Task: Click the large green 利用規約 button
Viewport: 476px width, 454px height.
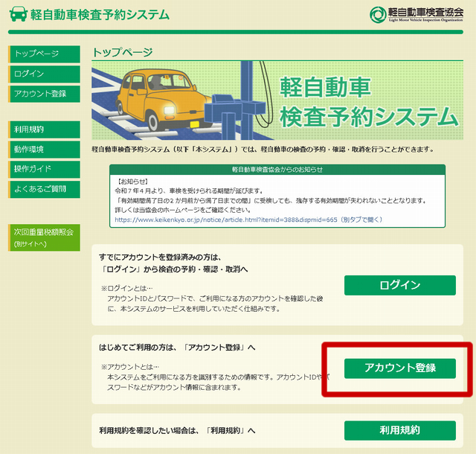Action: tap(400, 430)
